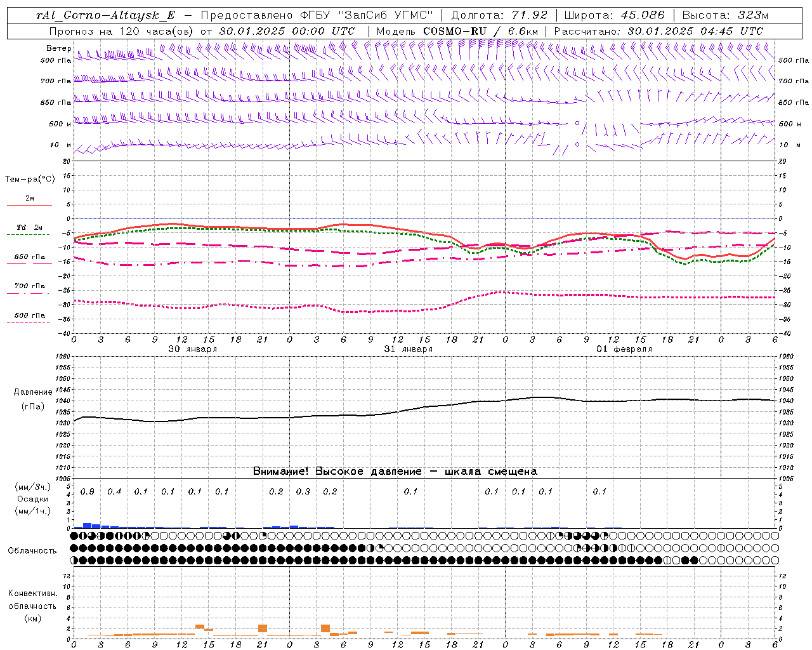Click the 01 февраля date label
The height and width of the screenshot is (650, 812).
[624, 349]
